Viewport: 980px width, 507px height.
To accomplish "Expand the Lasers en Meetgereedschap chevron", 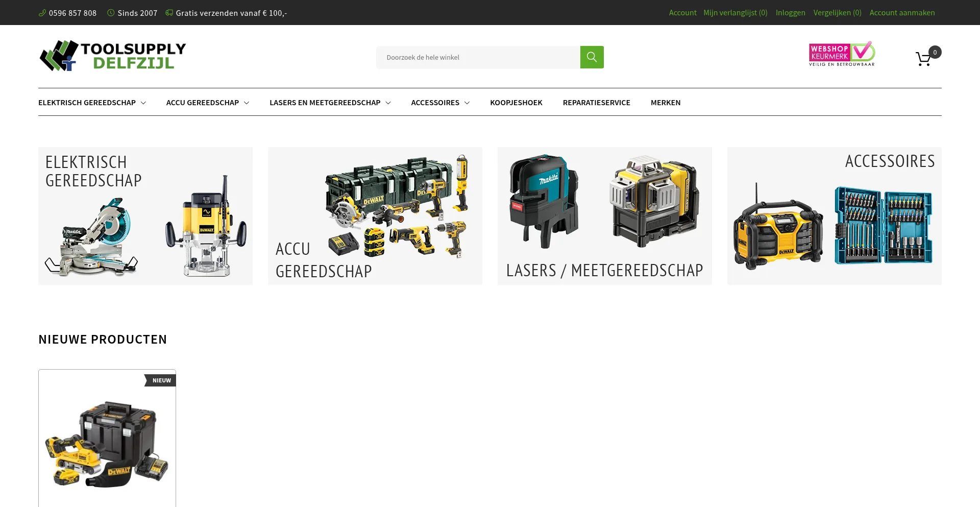I will point(388,103).
